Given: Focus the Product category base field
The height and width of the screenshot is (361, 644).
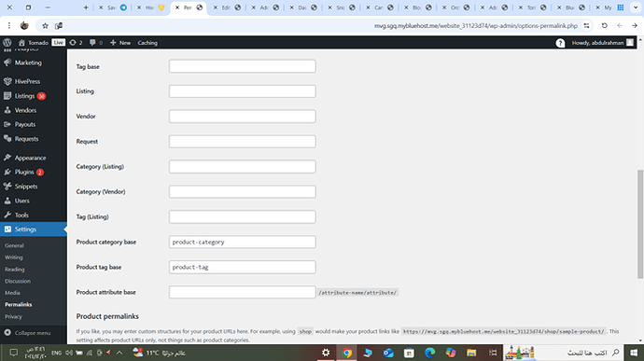Looking at the screenshot, I should pyautogui.click(x=242, y=242).
